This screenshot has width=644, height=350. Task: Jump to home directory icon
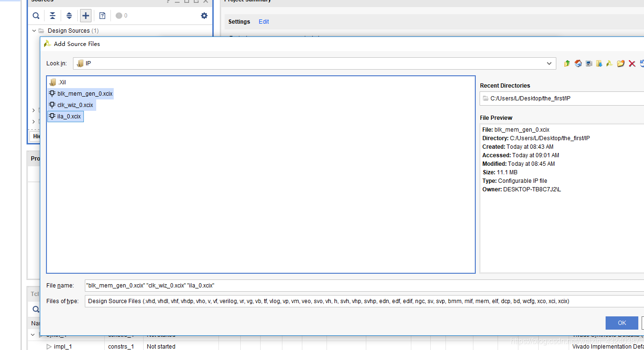tap(578, 63)
